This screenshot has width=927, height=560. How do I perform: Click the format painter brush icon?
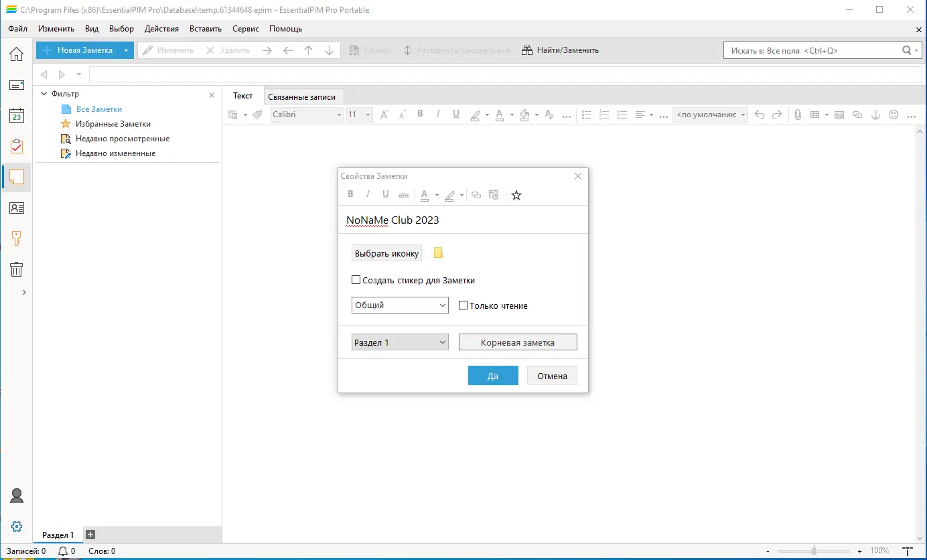257,115
